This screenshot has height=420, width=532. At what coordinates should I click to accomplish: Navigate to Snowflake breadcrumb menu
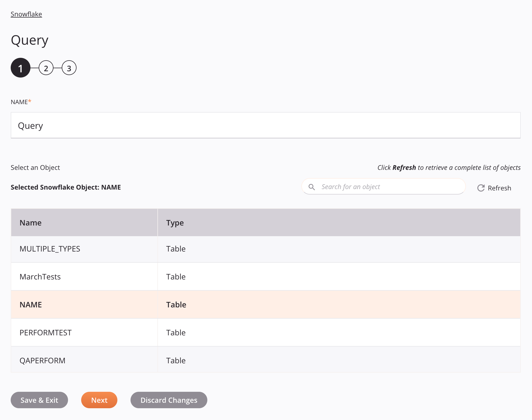(x=26, y=14)
